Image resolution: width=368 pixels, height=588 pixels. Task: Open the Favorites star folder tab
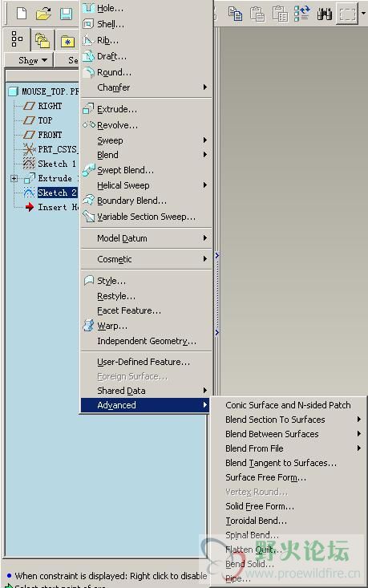[68, 40]
